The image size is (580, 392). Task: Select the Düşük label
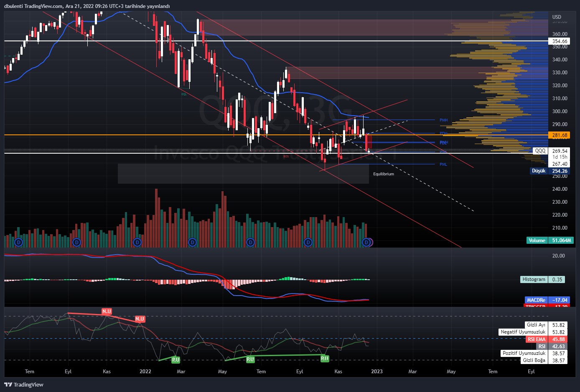(539, 171)
